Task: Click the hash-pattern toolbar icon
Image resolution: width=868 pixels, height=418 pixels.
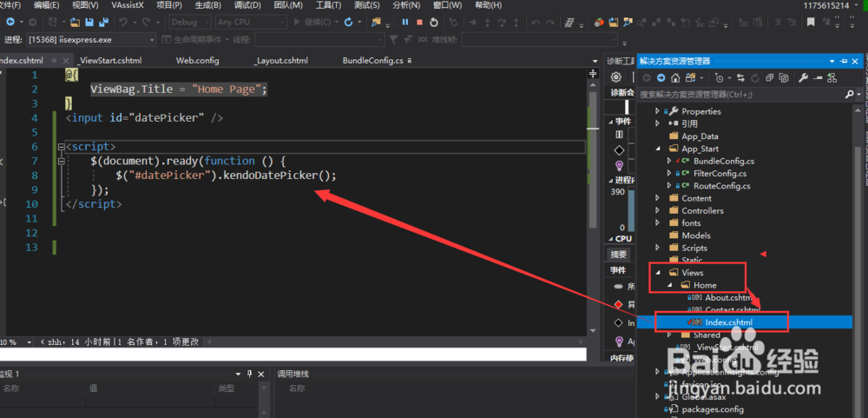Action: coord(569,23)
